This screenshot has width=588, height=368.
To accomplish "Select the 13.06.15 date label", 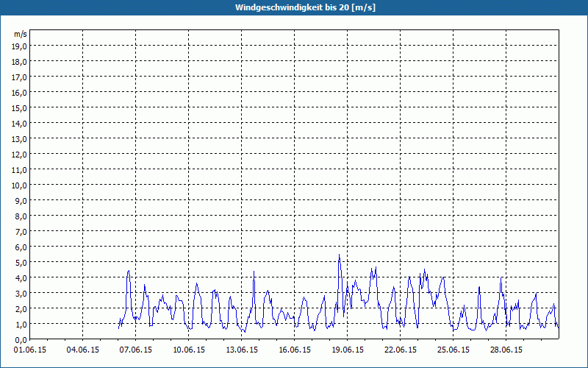I will (242, 350).
